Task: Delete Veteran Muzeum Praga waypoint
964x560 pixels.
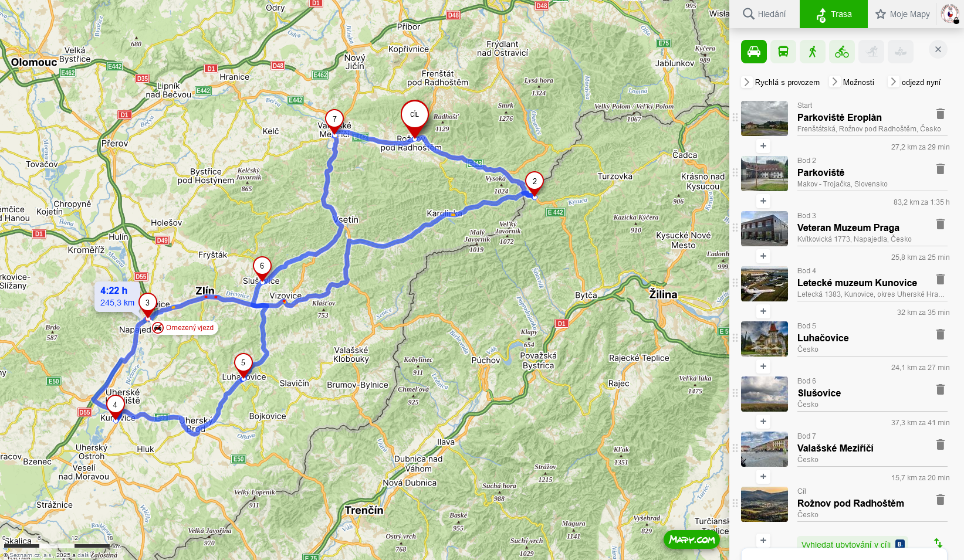Action: [940, 224]
